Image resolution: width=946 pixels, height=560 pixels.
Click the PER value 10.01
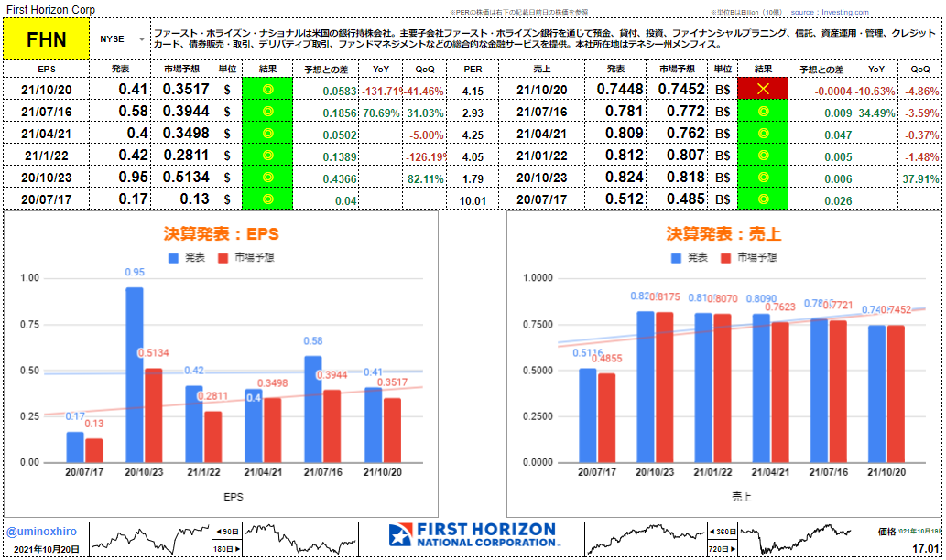tap(473, 200)
